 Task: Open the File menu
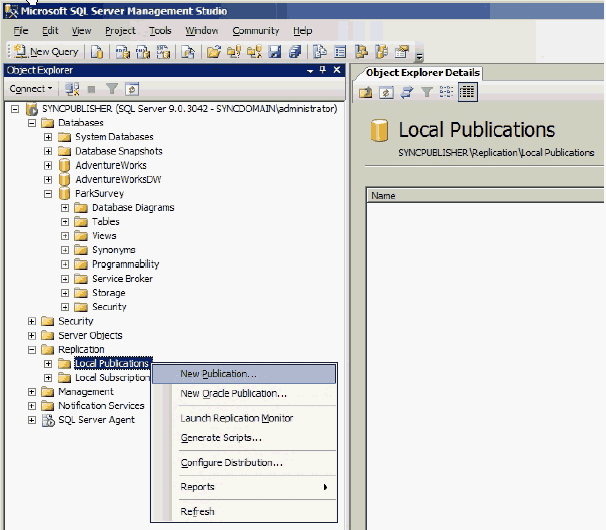[21, 31]
